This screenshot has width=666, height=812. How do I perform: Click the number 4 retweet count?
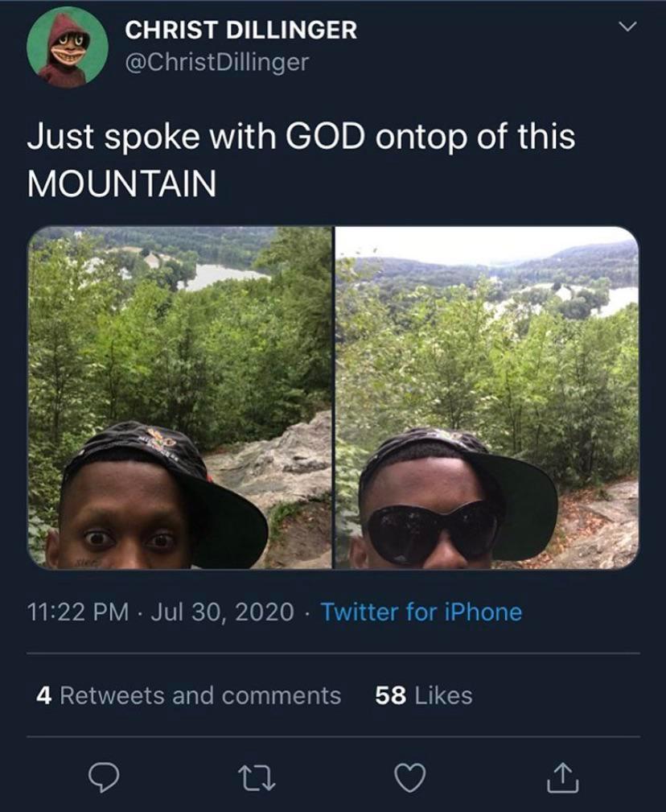[x=43, y=695]
